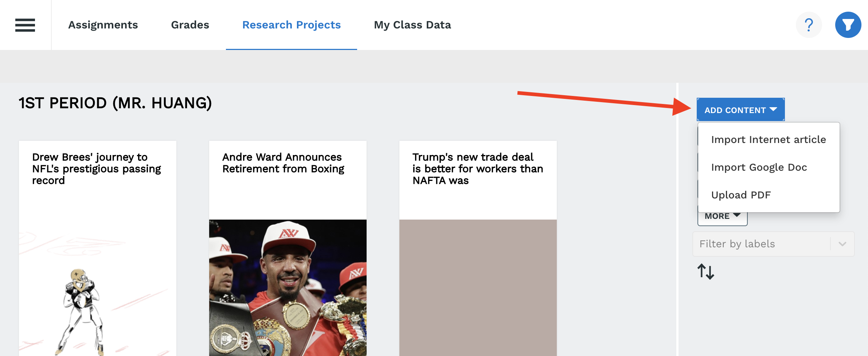This screenshot has height=356, width=868.
Task: Open the blue user profile avatar
Action: pyautogui.click(x=848, y=25)
